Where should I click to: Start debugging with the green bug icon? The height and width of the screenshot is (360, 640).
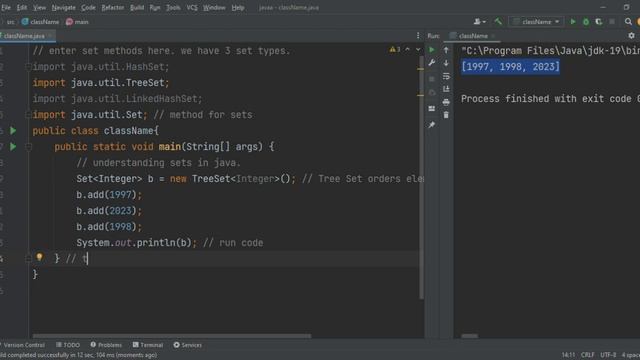[586, 22]
